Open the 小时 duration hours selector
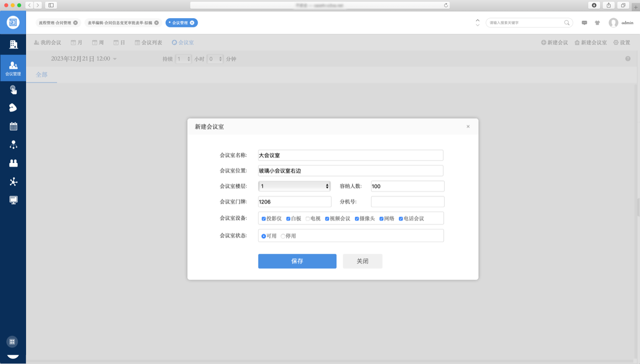The height and width of the screenshot is (364, 640). [x=184, y=59]
